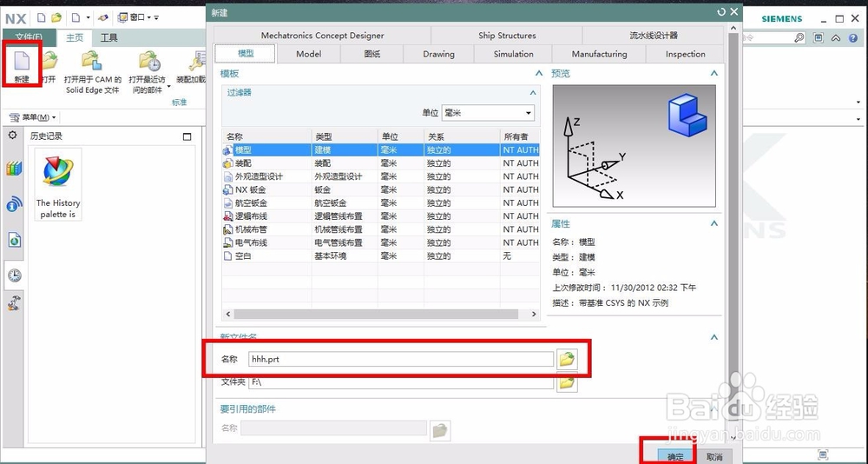868x464 pixels.
Task: Open the web browser sidebar icon
Action: (x=15, y=240)
